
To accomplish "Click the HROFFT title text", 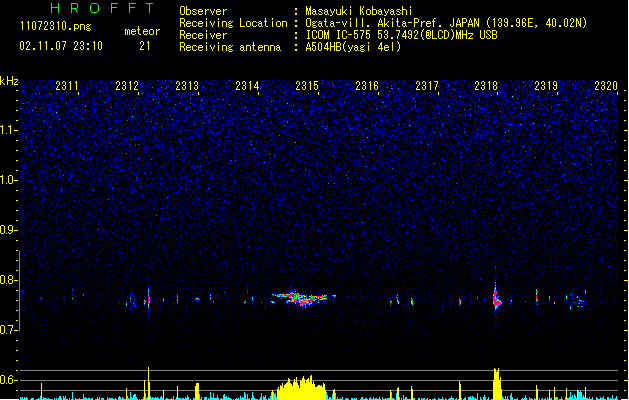I will coord(103,8).
